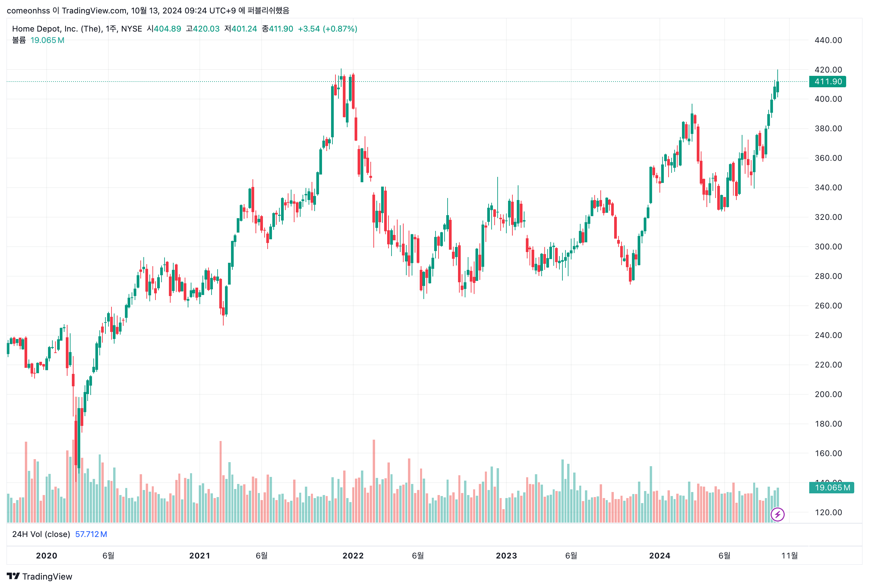Select the 2020 year label

click(x=46, y=555)
